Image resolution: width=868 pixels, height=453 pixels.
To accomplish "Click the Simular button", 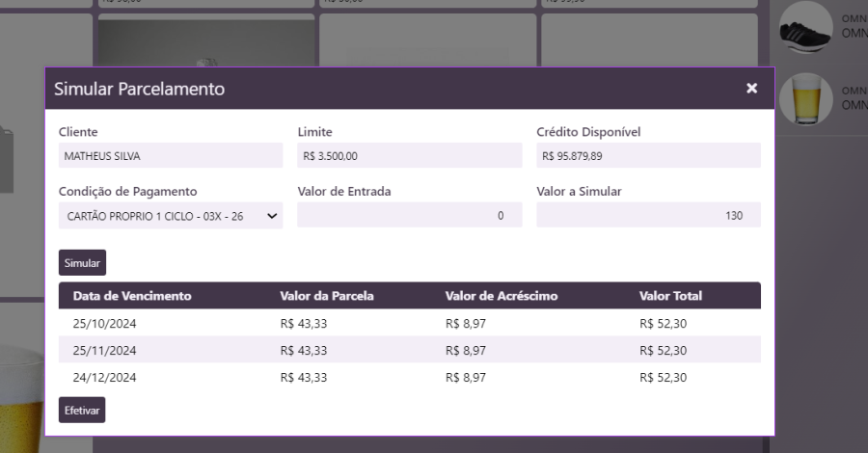I will (x=82, y=262).
